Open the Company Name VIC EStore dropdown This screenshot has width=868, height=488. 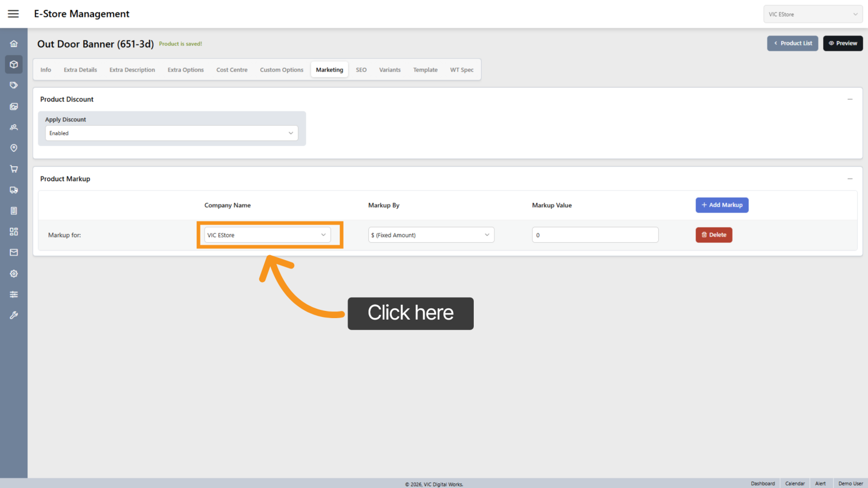click(267, 235)
